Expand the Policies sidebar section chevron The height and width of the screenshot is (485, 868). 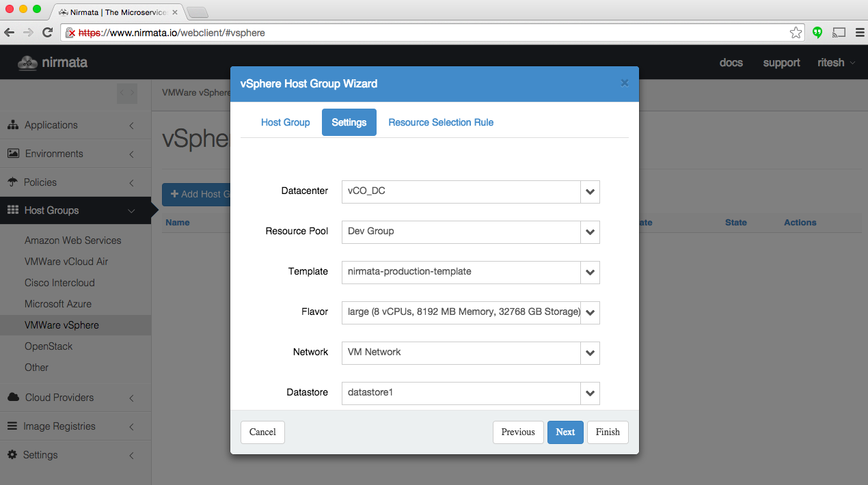[131, 183]
